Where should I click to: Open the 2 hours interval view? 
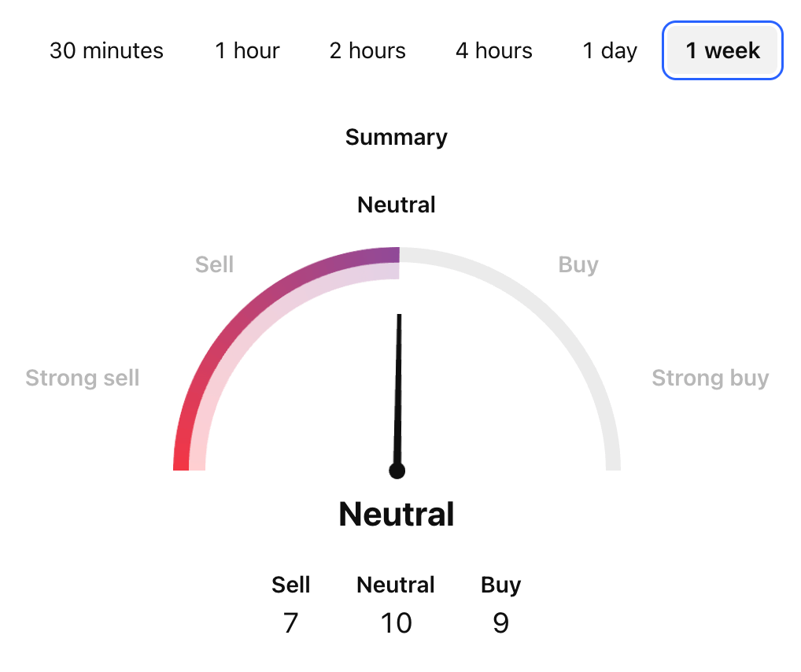point(367,50)
